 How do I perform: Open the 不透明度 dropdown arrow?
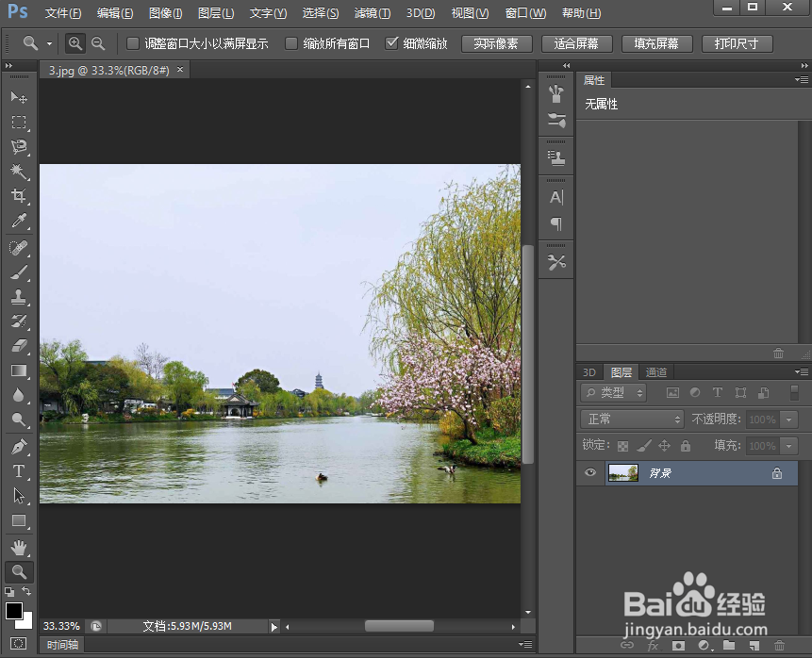[790, 419]
